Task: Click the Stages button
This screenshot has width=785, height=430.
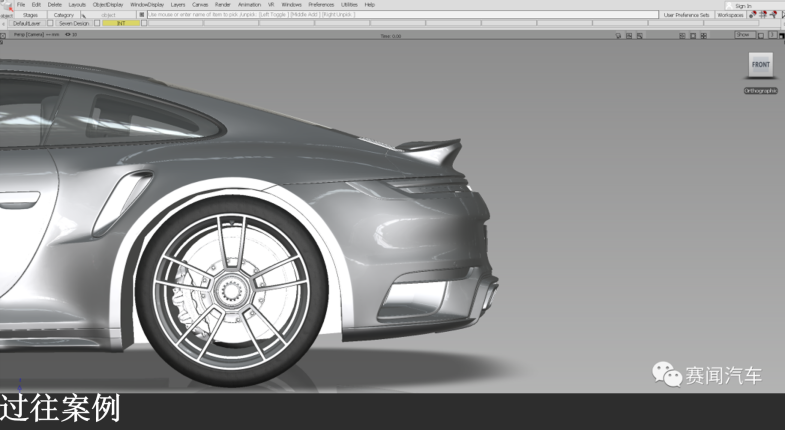Action: [x=30, y=15]
